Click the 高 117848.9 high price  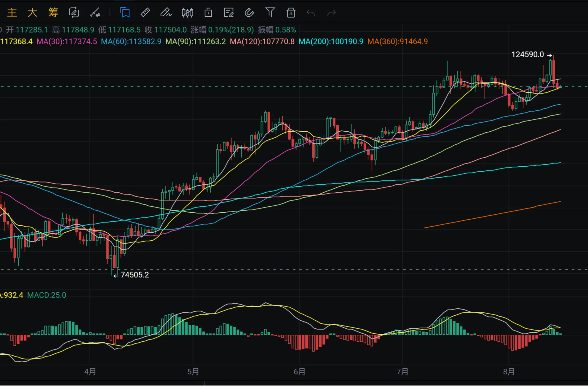(x=73, y=30)
